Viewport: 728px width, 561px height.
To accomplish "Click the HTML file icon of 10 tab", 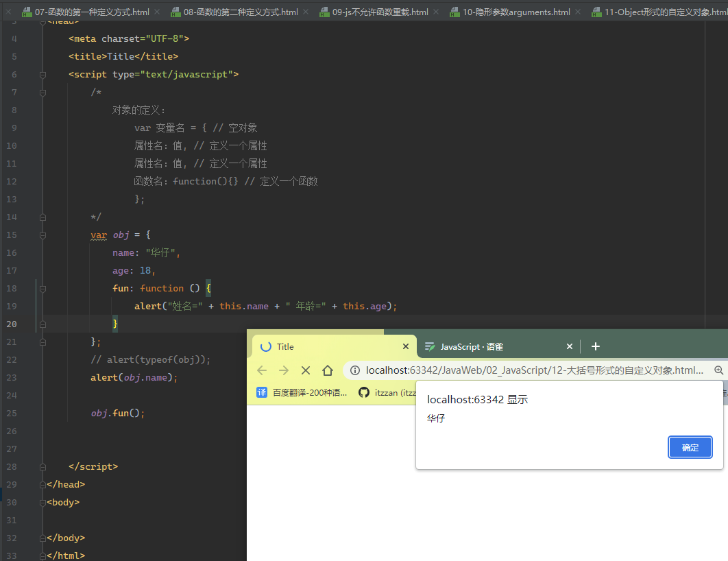I will pyautogui.click(x=454, y=12).
